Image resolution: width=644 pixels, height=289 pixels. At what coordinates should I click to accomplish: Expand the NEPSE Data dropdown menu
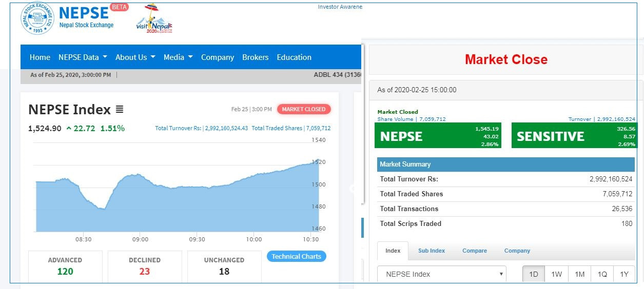[83, 57]
